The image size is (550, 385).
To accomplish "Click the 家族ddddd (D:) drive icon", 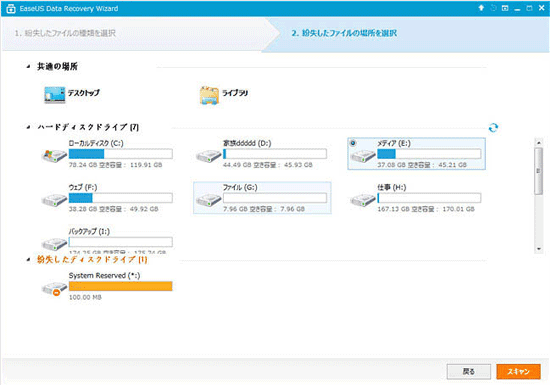I will click(209, 156).
